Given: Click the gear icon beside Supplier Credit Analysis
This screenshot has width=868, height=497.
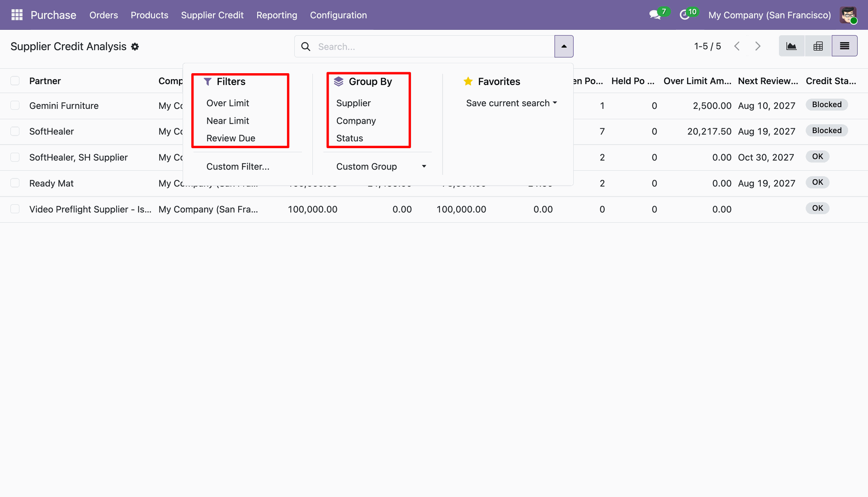Looking at the screenshot, I should (135, 47).
